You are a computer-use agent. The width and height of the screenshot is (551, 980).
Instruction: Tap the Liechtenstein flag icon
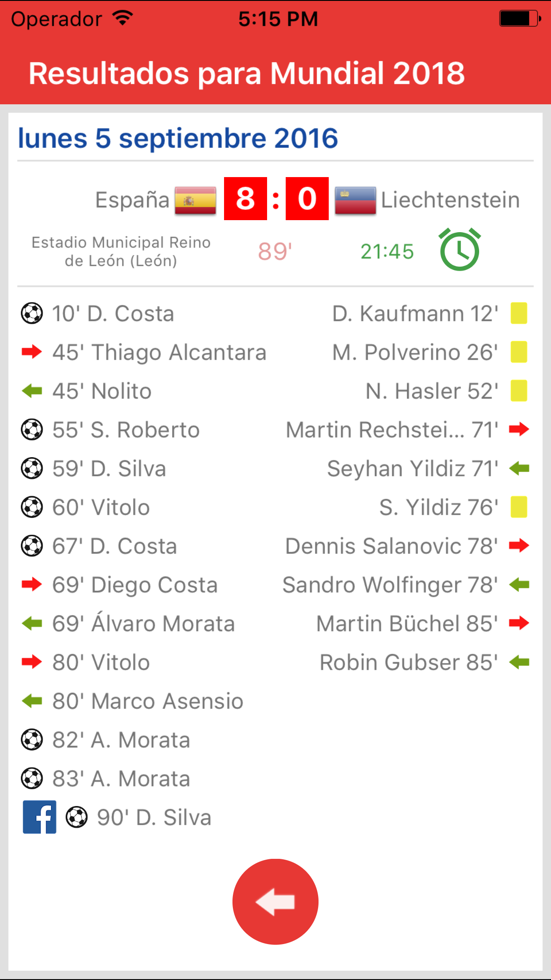click(x=355, y=200)
